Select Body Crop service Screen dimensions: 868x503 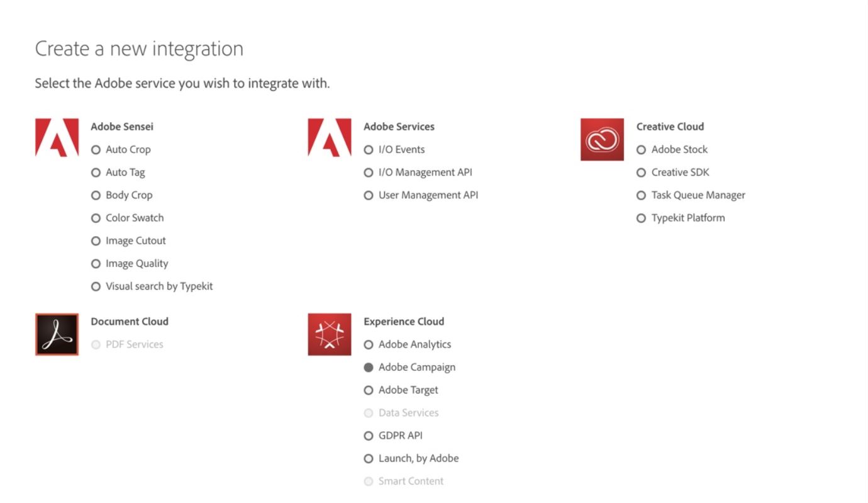coord(96,195)
